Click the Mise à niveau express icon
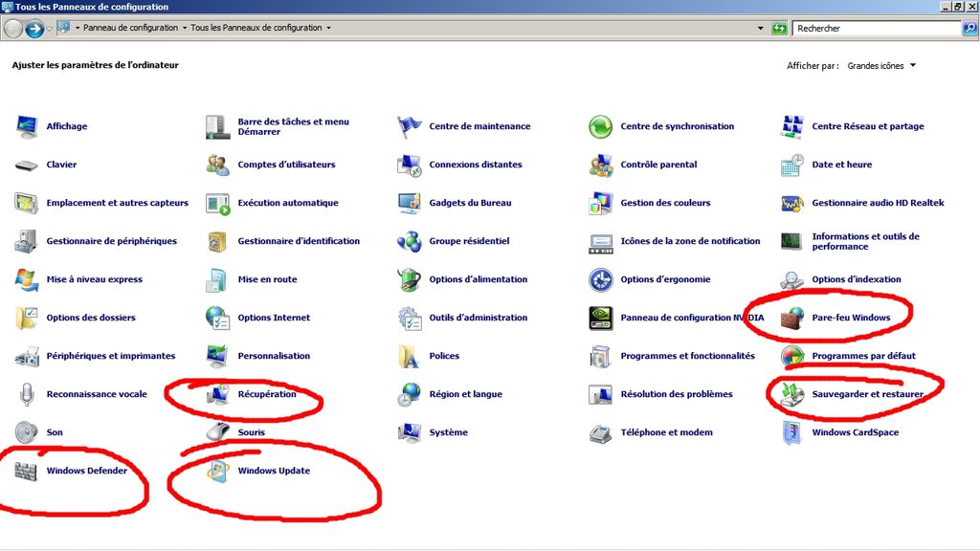 (x=27, y=279)
